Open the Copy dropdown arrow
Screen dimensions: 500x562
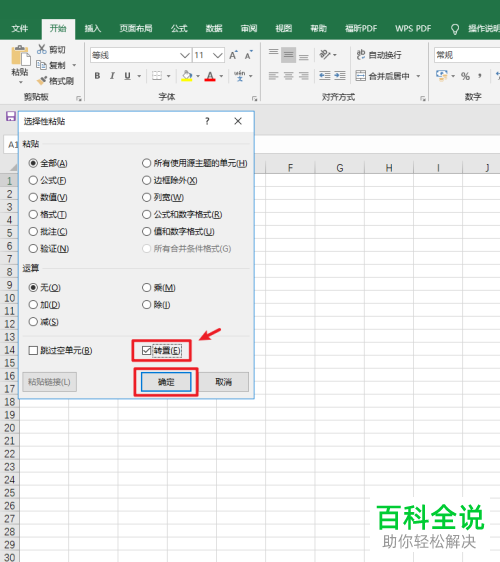pyautogui.click(x=74, y=65)
